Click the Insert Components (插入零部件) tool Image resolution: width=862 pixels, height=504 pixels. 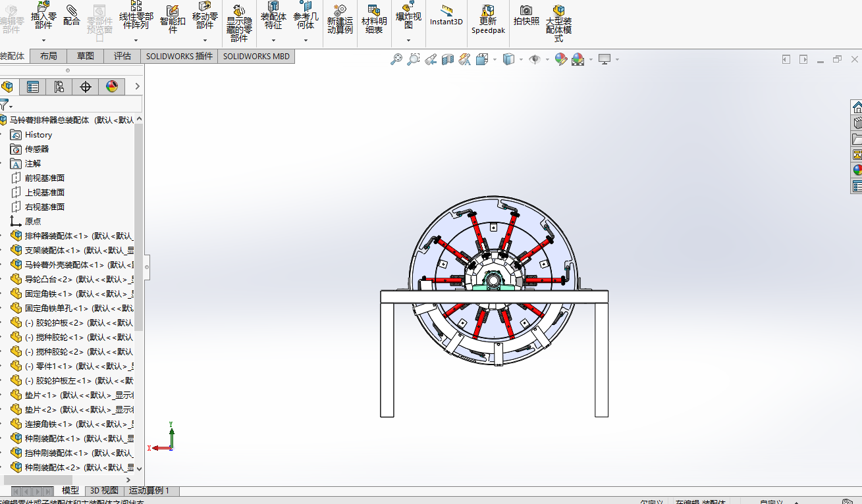tap(43, 15)
